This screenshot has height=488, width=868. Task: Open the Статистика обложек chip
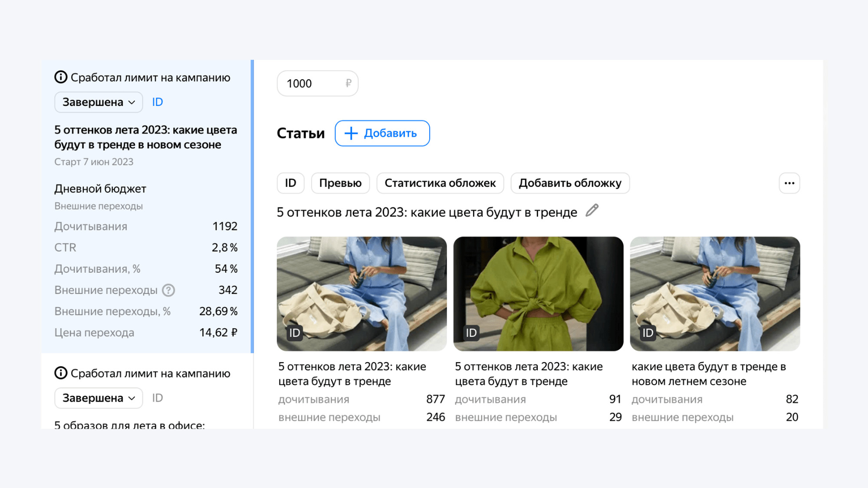440,183
